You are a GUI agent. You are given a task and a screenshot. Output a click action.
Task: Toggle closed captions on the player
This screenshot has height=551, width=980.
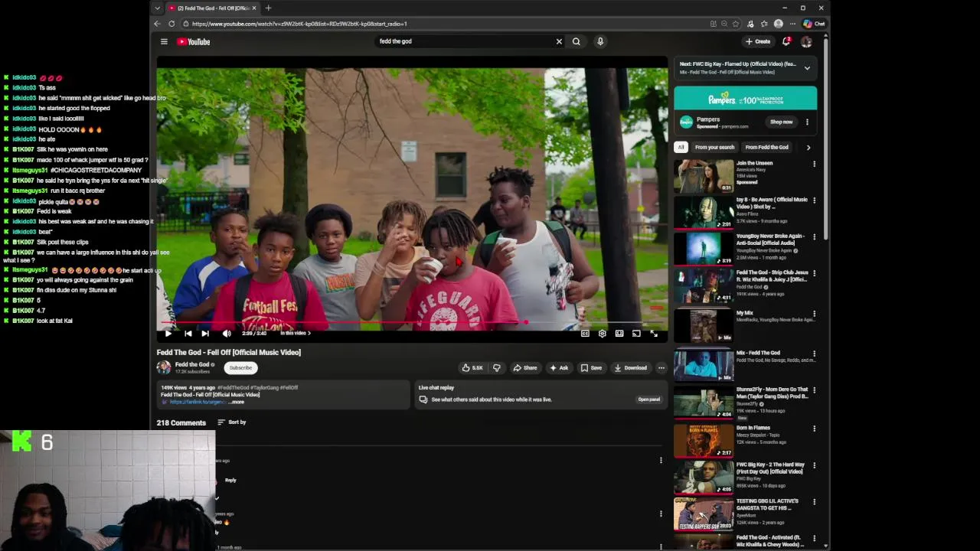pyautogui.click(x=585, y=334)
